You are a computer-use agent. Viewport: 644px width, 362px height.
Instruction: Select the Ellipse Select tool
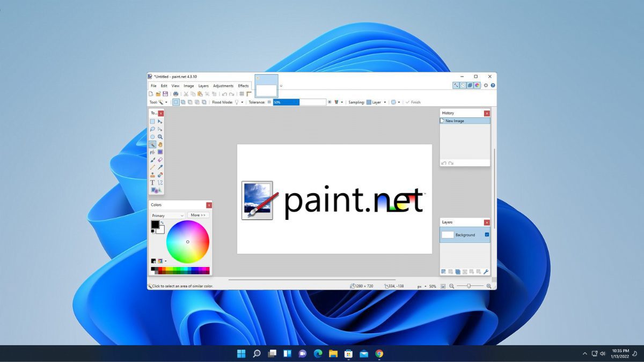click(x=152, y=137)
